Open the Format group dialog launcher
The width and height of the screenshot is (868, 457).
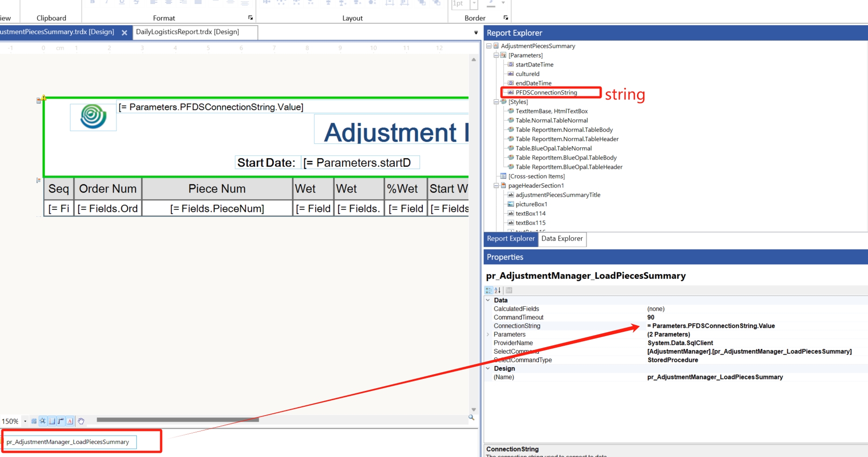pos(251,18)
